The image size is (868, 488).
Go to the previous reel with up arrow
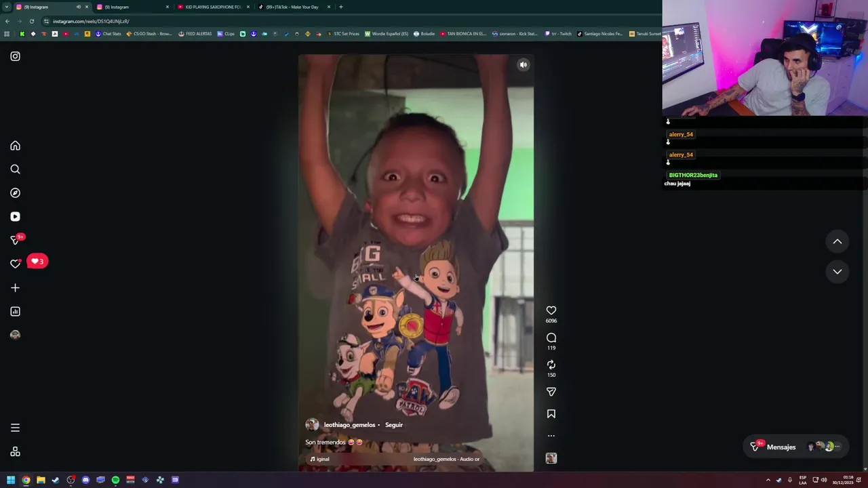click(837, 242)
